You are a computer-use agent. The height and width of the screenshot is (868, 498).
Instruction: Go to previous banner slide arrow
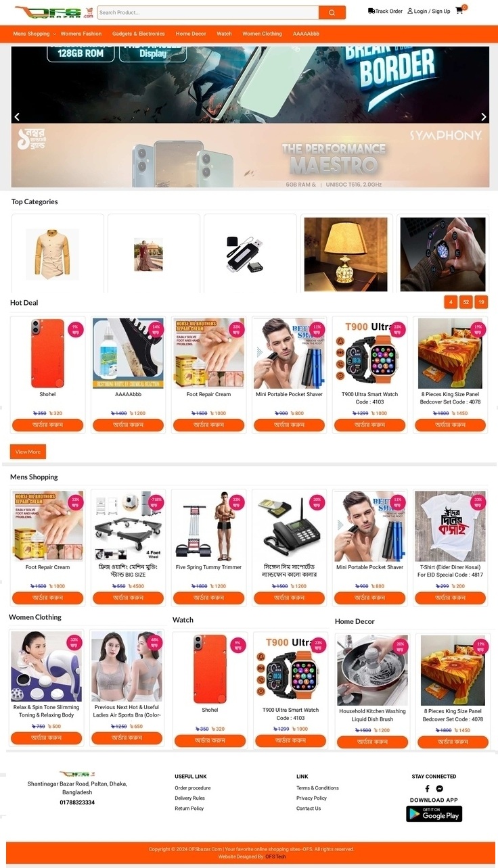pos(18,117)
